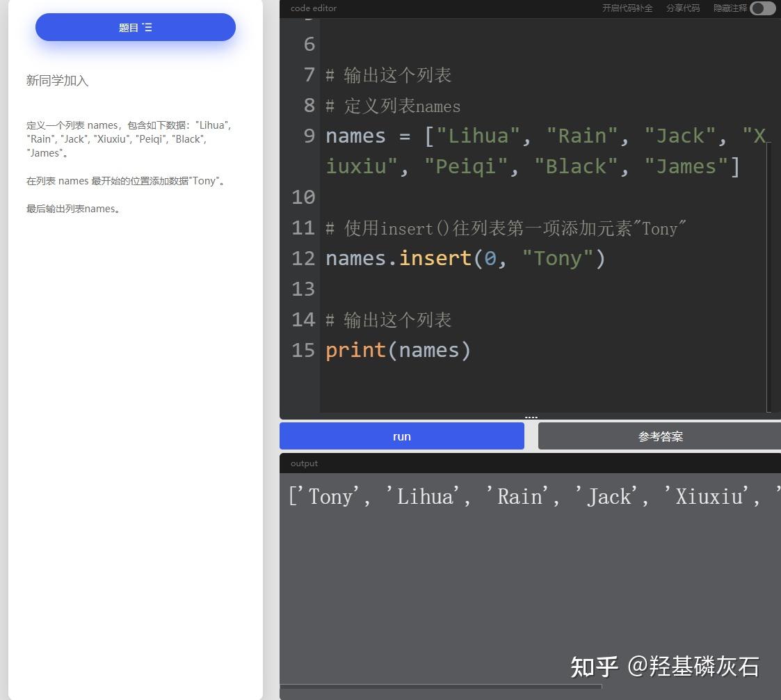
Task: Toggle the 隐藏注释 switch on
Action: click(762, 9)
